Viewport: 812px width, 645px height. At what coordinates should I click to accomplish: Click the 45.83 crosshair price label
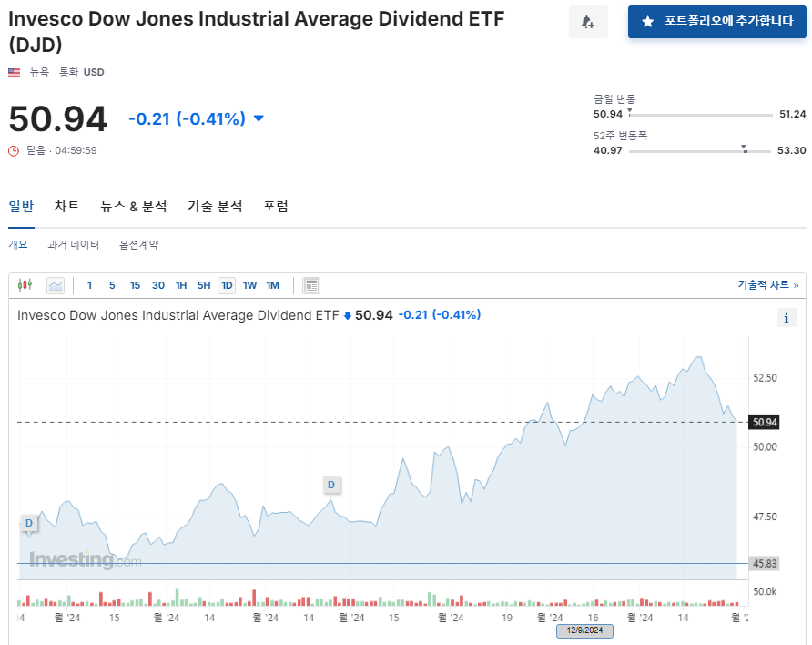coord(765,564)
